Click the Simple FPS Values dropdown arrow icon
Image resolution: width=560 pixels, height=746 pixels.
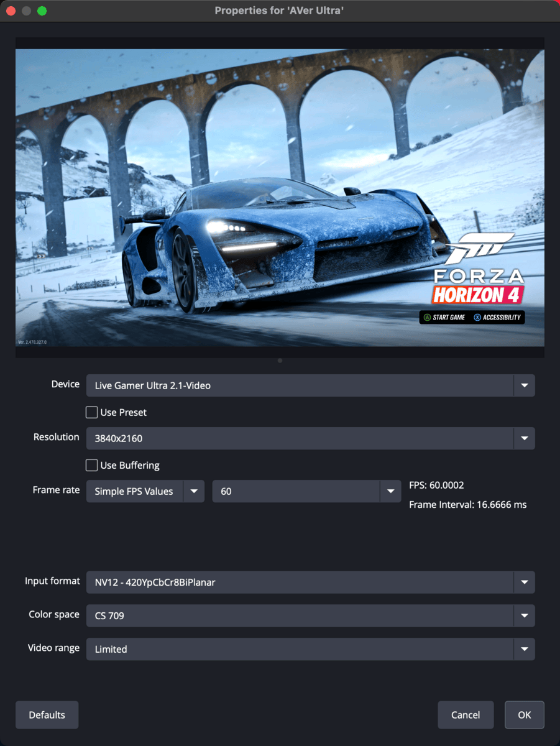tap(195, 491)
